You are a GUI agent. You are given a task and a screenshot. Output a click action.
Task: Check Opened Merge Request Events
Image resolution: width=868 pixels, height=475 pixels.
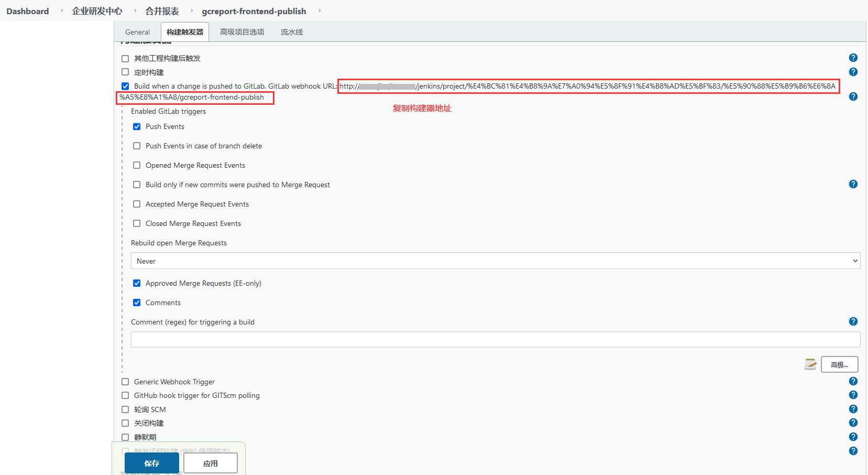coord(137,165)
